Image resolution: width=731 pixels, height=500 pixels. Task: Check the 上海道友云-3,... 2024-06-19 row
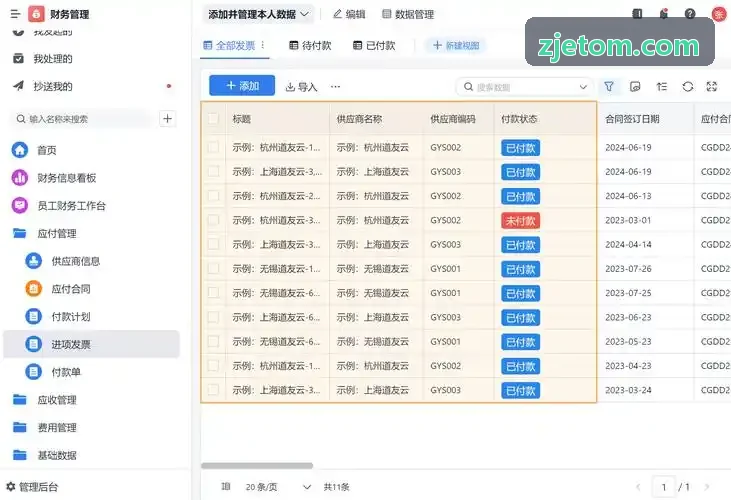pyautogui.click(x=213, y=171)
